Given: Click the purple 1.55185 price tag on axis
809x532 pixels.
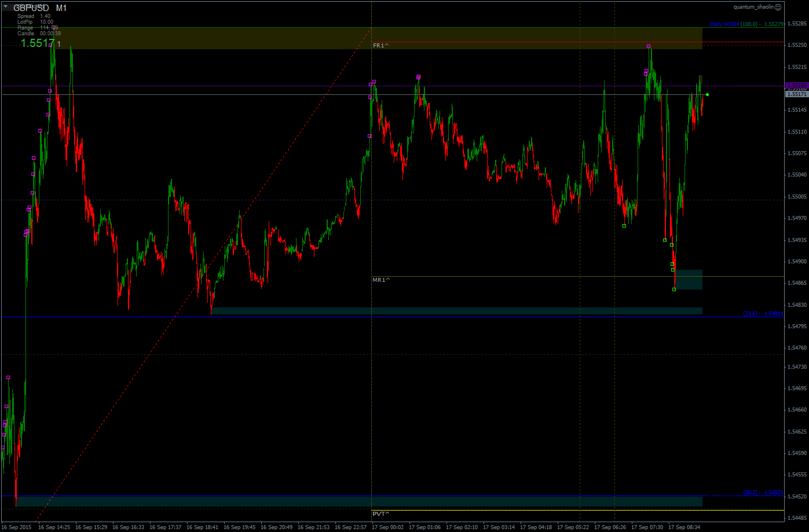Looking at the screenshot, I should (797, 85).
